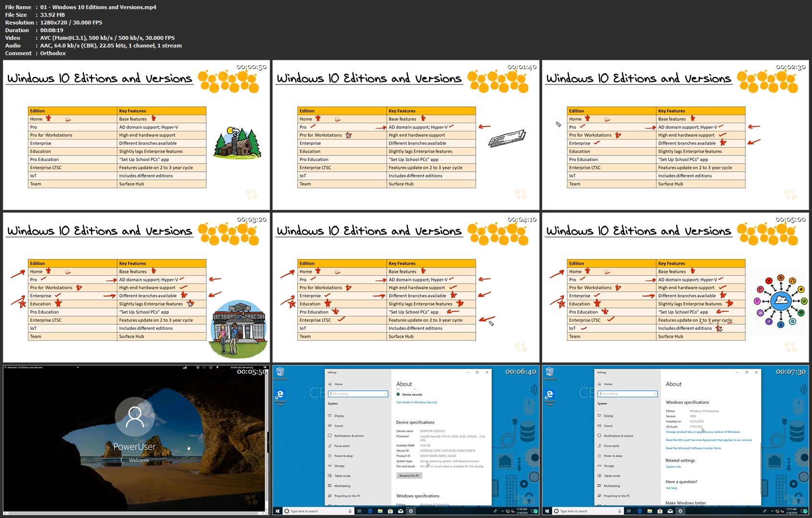812x518 pixels.
Task: Click Find a setting box in 00:06:40 frame
Action: [x=358, y=394]
